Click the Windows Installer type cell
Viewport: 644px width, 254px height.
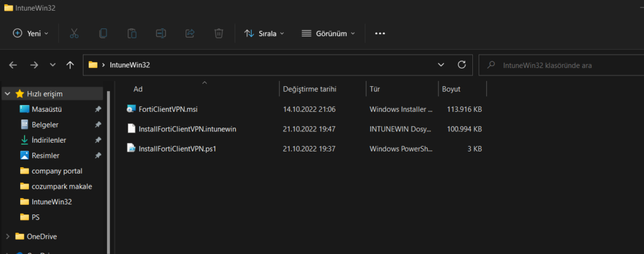[x=401, y=109]
